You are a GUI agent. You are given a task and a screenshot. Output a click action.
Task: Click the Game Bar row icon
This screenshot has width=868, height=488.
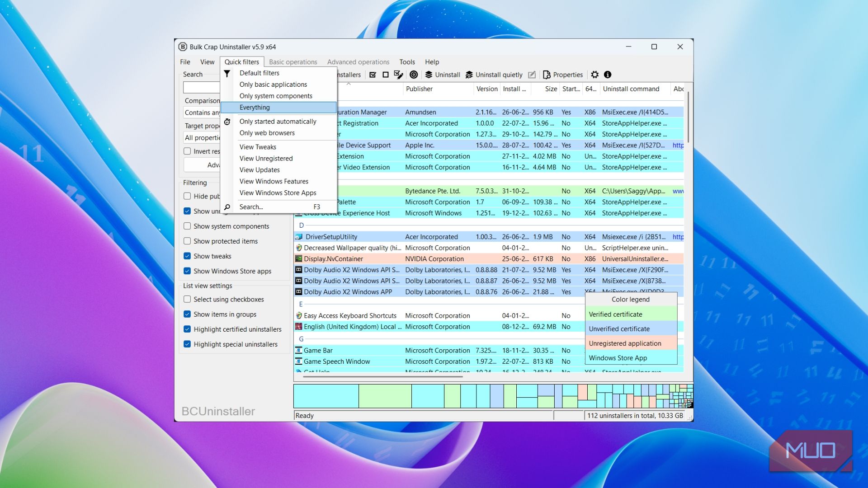tap(299, 351)
